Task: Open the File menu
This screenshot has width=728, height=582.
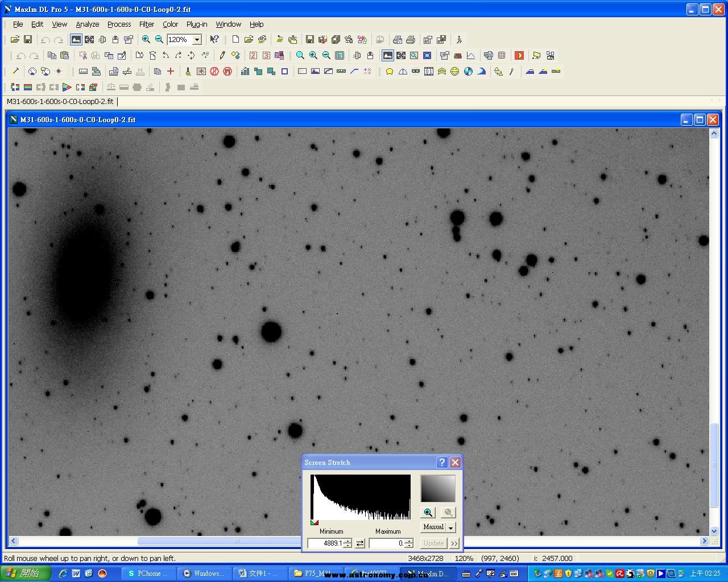Action: click(x=18, y=24)
